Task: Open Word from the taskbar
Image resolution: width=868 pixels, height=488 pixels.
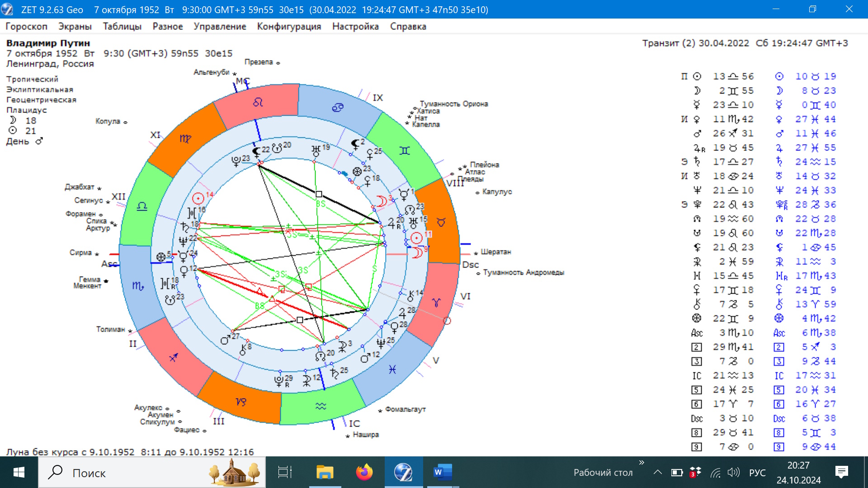Action: (x=443, y=473)
